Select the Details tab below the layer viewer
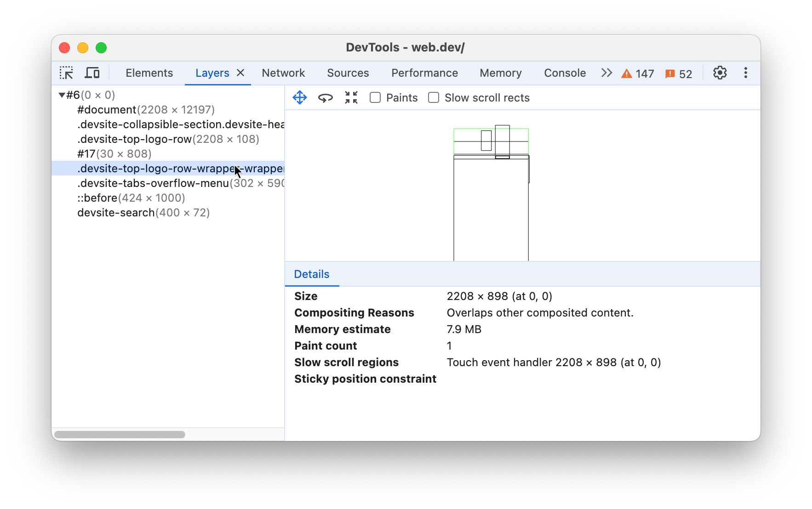The height and width of the screenshot is (509, 812). pyautogui.click(x=312, y=274)
